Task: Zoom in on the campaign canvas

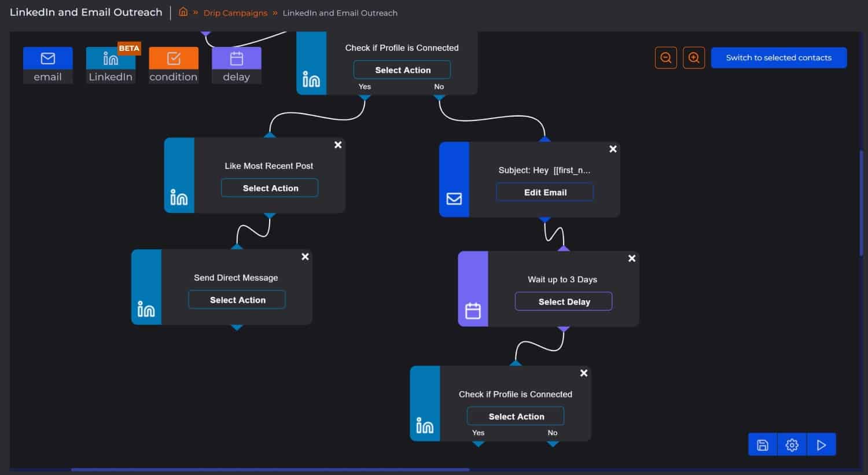Action: (693, 58)
